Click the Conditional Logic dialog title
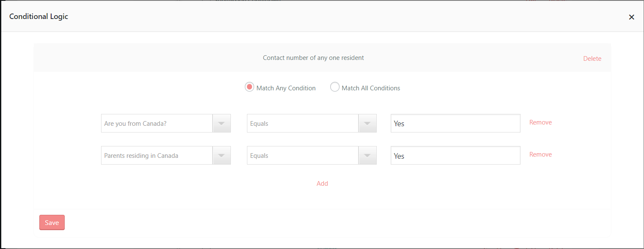This screenshot has height=249, width=644. tap(38, 16)
